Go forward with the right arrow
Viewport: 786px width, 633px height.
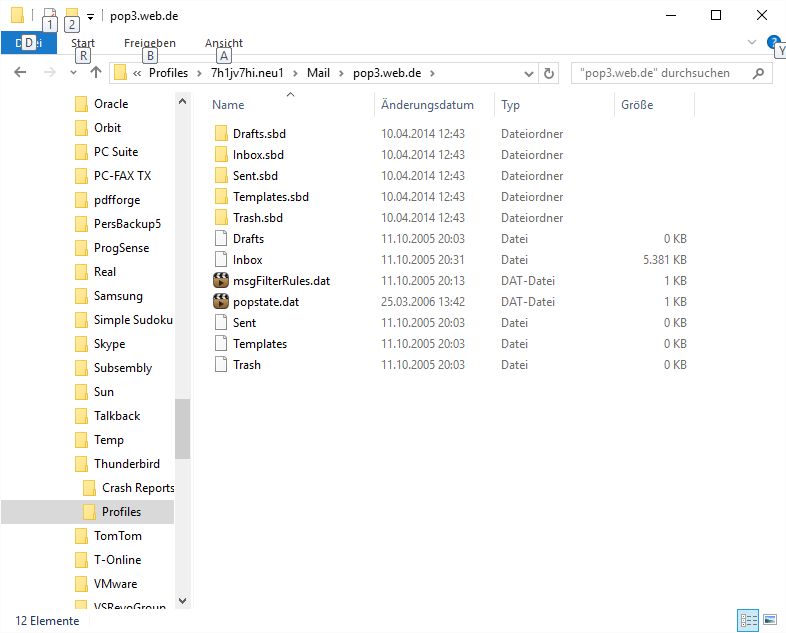pyautogui.click(x=50, y=73)
